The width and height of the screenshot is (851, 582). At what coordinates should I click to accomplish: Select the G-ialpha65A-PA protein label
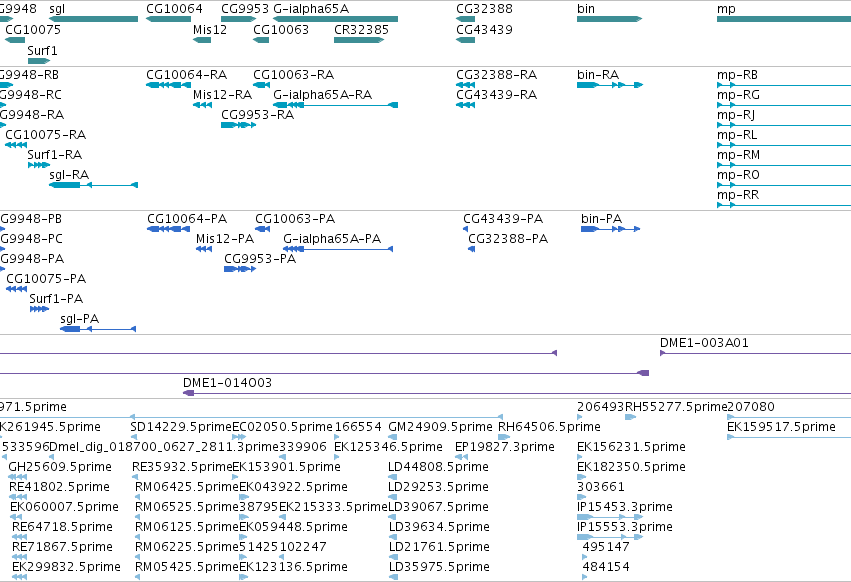[332, 239]
